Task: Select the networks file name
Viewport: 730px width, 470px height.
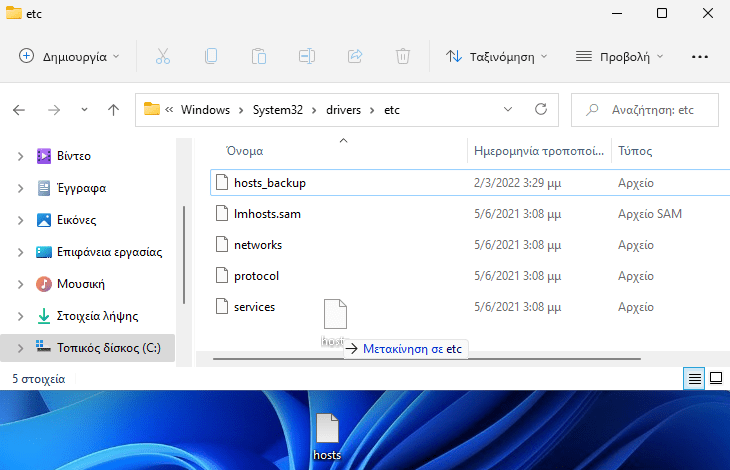Action: coord(258,245)
